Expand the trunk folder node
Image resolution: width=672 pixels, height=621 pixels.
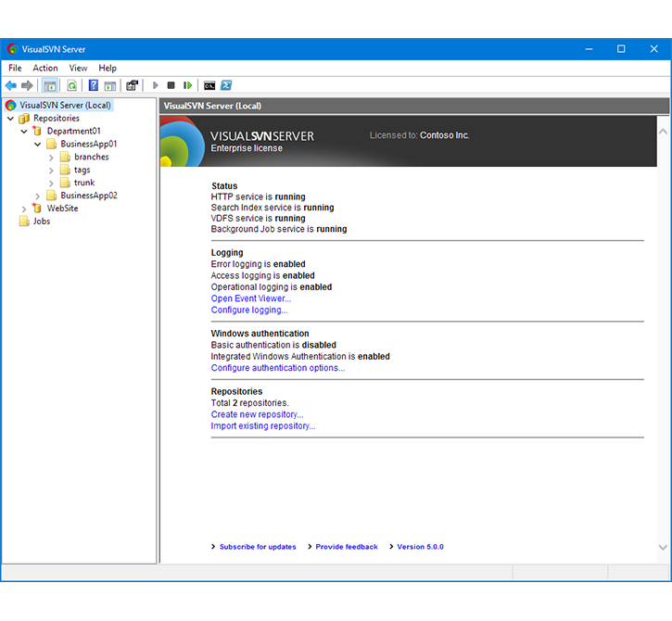[x=51, y=184]
